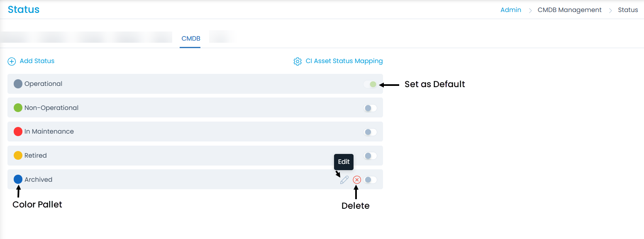Screen dimensions: 644x239
Task: Change the blue color swatch for Archived
Action: 18,179
